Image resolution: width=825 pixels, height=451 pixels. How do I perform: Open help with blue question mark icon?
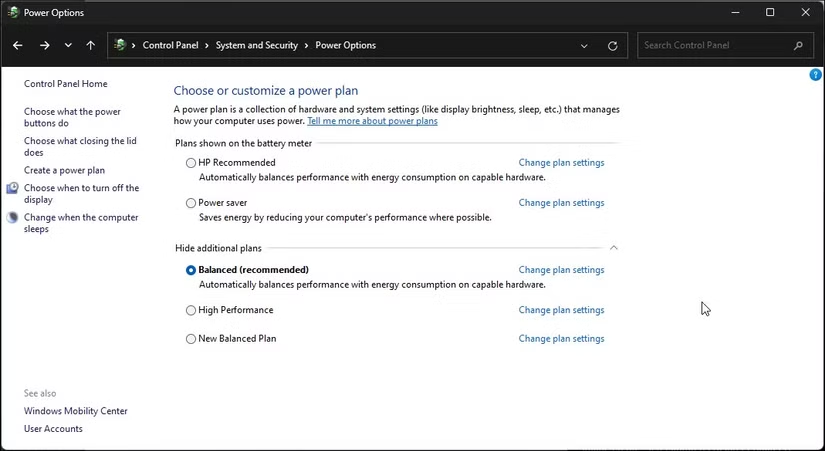pyautogui.click(x=816, y=75)
